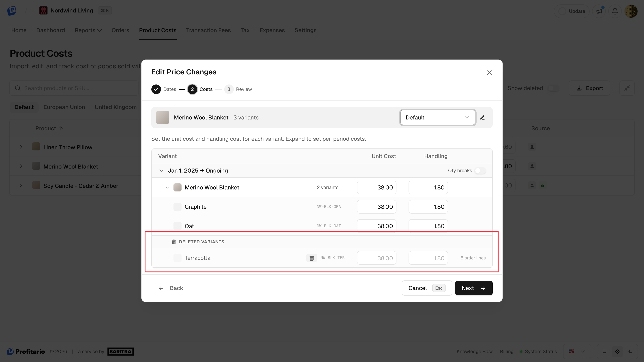
Task: Click the Nordwind Living store icon
Action: (43, 10)
